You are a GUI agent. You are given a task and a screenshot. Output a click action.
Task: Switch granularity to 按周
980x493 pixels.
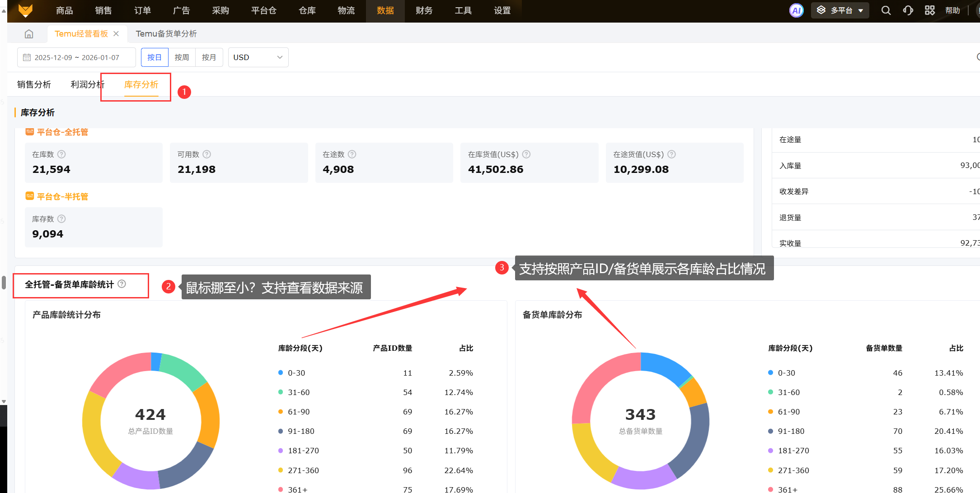point(182,57)
